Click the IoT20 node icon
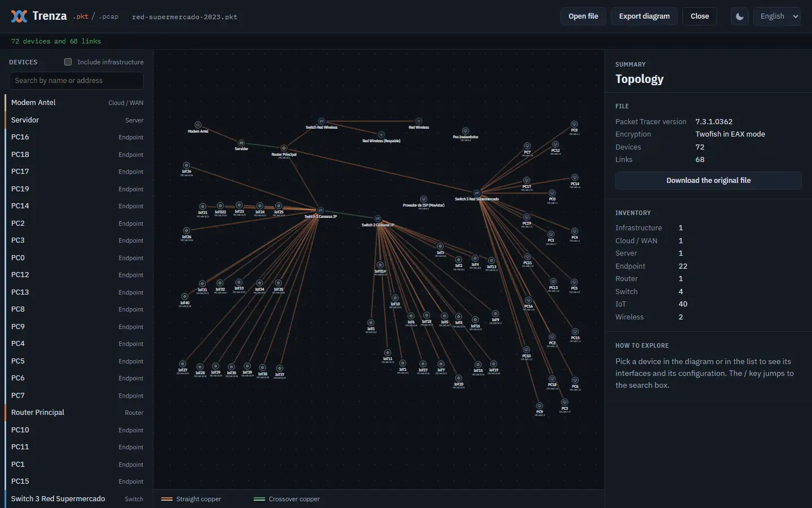812x508 pixels. tap(458, 378)
